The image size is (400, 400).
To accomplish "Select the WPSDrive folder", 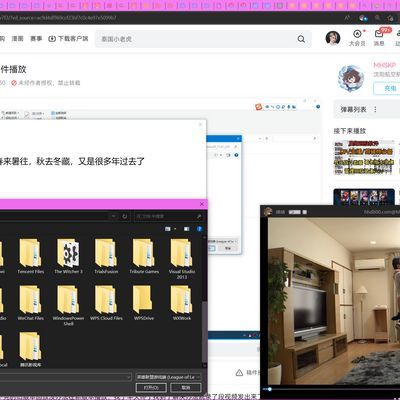I will point(144,303).
